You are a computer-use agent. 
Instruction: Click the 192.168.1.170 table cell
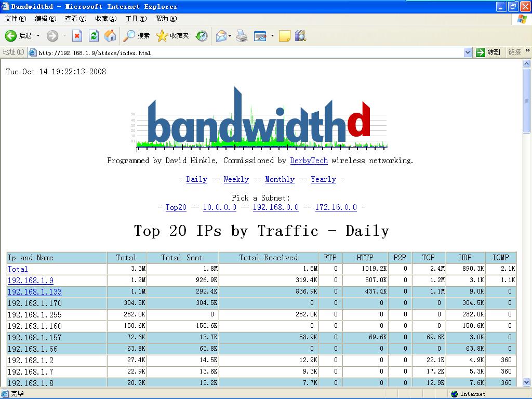click(x=57, y=303)
